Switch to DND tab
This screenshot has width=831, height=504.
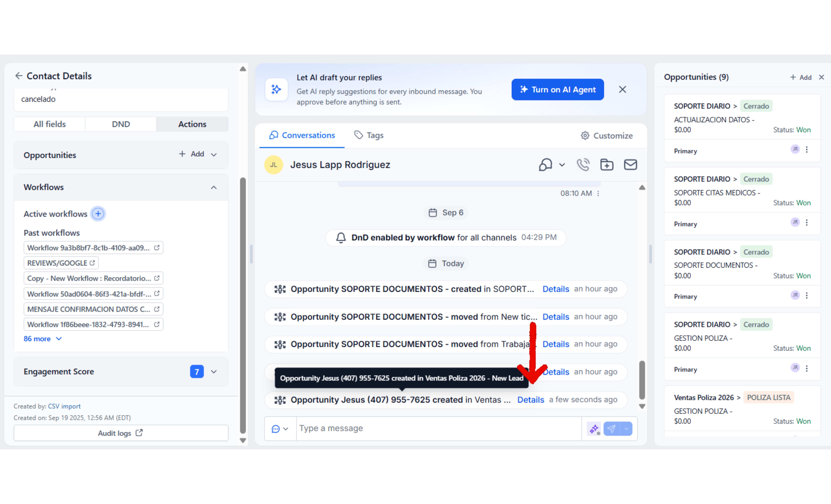click(121, 124)
